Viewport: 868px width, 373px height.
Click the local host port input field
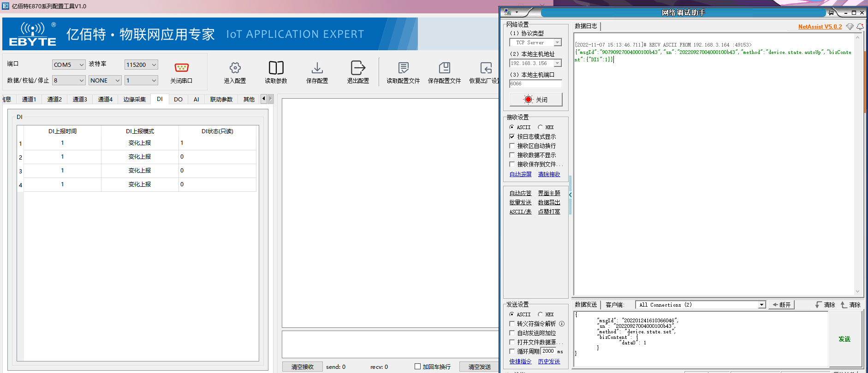535,84
